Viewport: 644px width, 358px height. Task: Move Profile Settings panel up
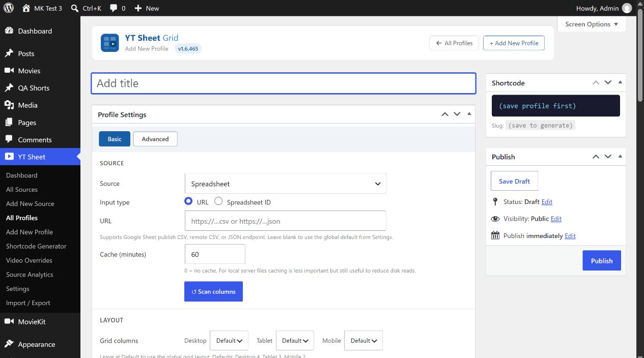445,114
